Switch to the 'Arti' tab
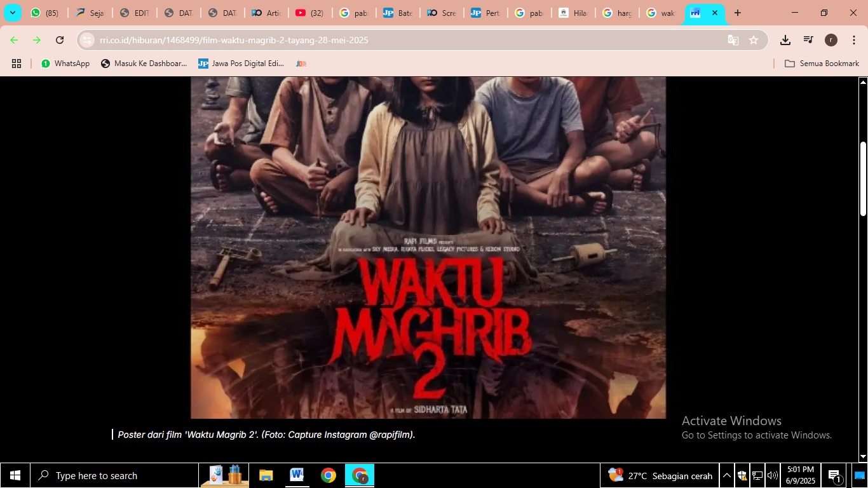868x488 pixels. pyautogui.click(x=266, y=13)
